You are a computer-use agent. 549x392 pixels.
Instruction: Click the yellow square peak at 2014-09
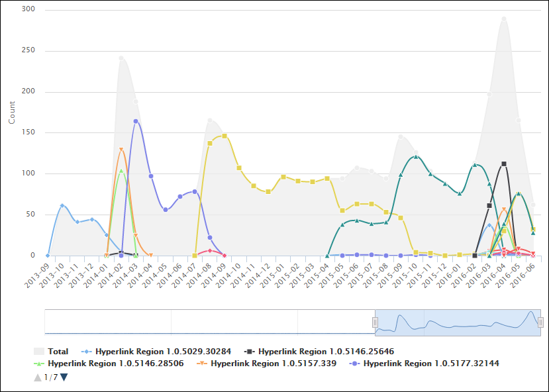225,136
